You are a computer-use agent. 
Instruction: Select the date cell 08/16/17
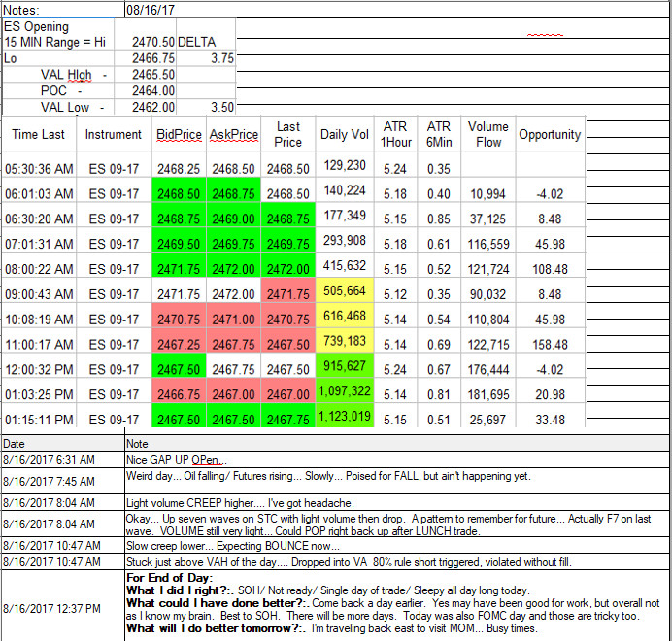[151, 10]
